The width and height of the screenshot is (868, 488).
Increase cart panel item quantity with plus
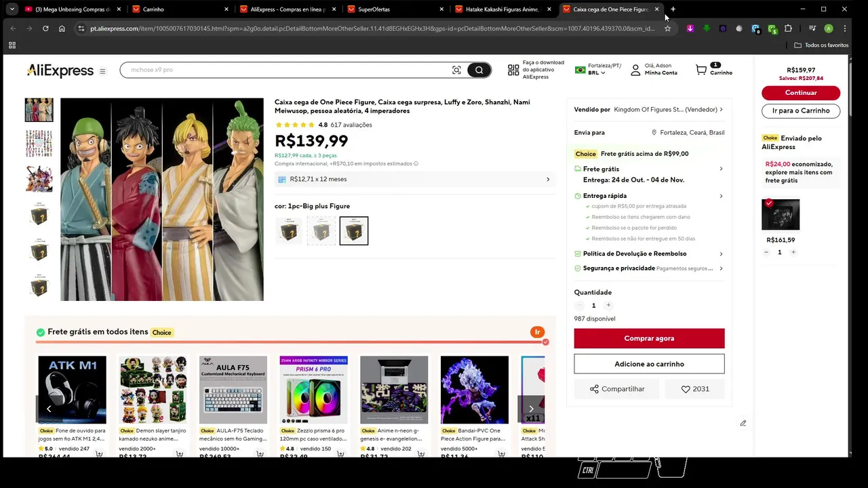pos(793,252)
